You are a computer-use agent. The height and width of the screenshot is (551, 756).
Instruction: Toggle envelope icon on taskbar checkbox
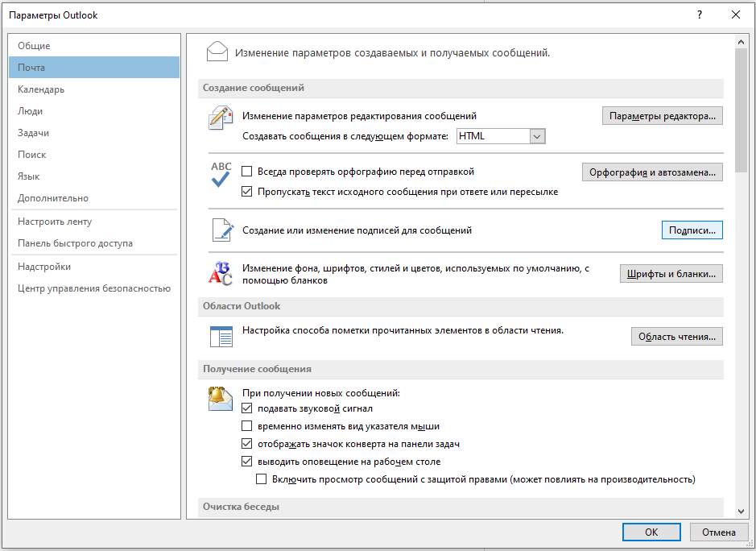coord(247,443)
